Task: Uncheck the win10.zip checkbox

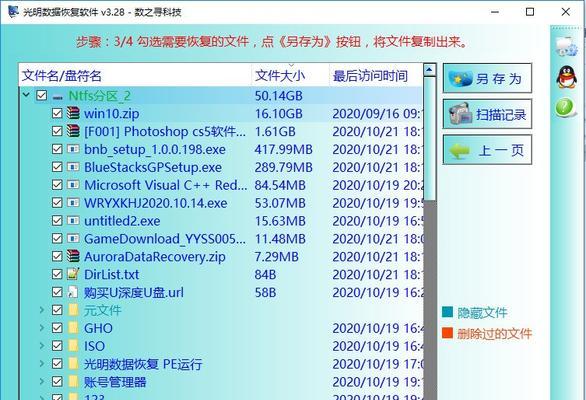Action: [57, 113]
